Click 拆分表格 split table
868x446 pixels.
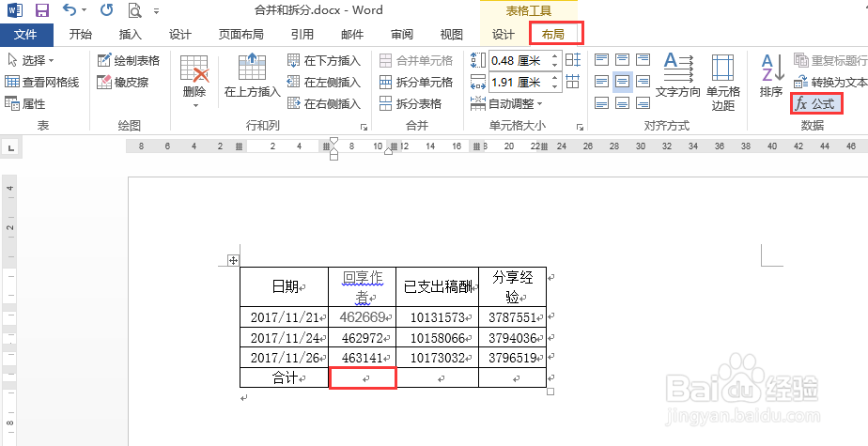[x=411, y=103]
